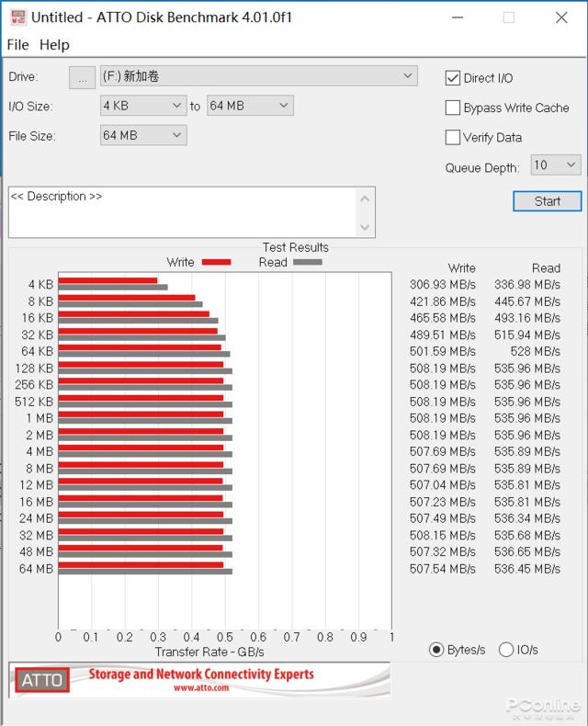
Task: Uncheck the Direct I/O checkbox
Action: tap(452, 78)
